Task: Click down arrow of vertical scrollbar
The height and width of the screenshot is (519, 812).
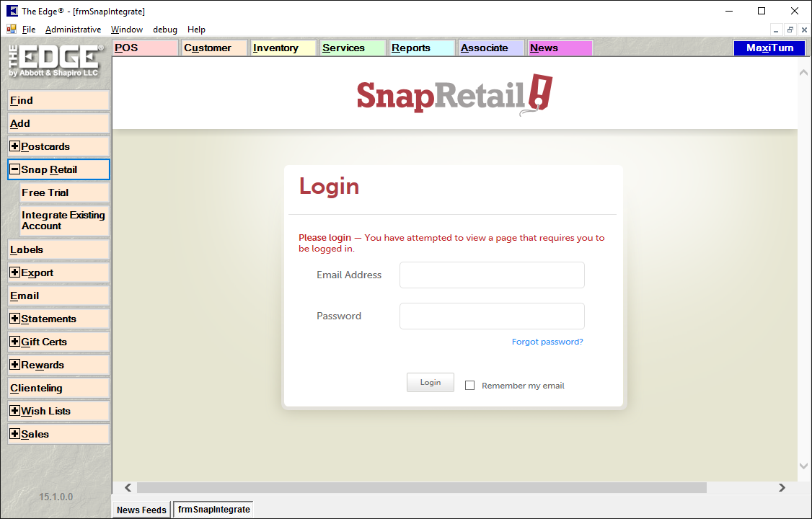Action: (804, 466)
